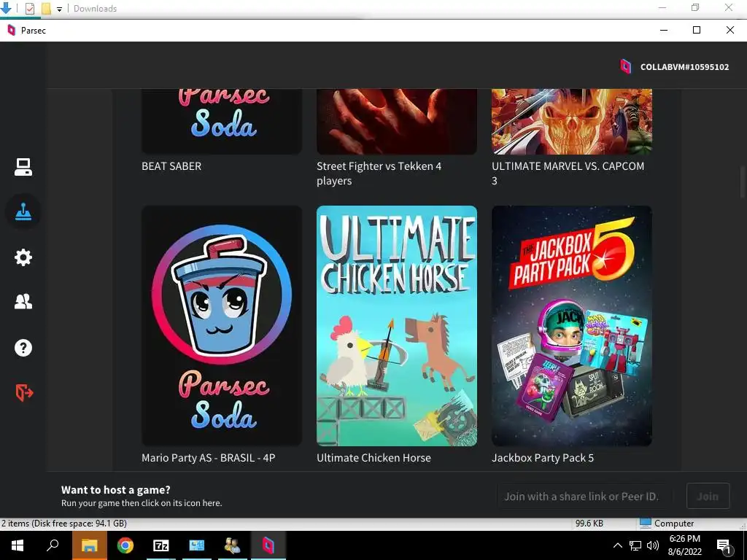Click the Parsec arcade vertical scrollbar

coord(743,182)
